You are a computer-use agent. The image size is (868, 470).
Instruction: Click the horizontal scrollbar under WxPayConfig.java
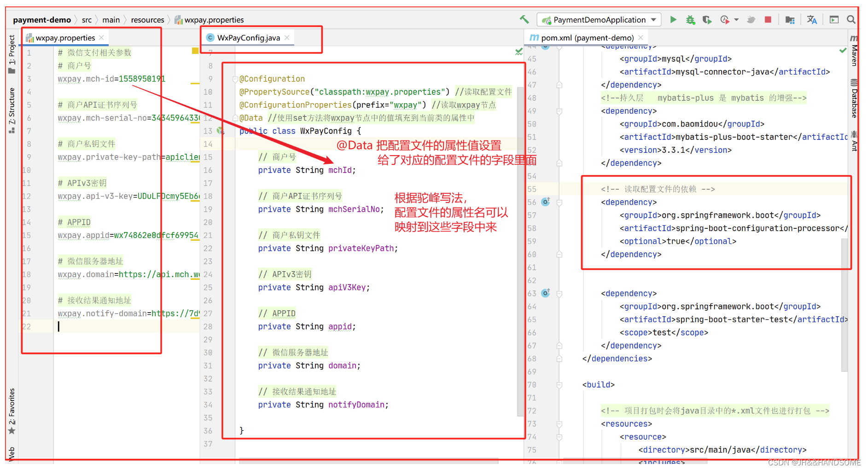(368, 460)
